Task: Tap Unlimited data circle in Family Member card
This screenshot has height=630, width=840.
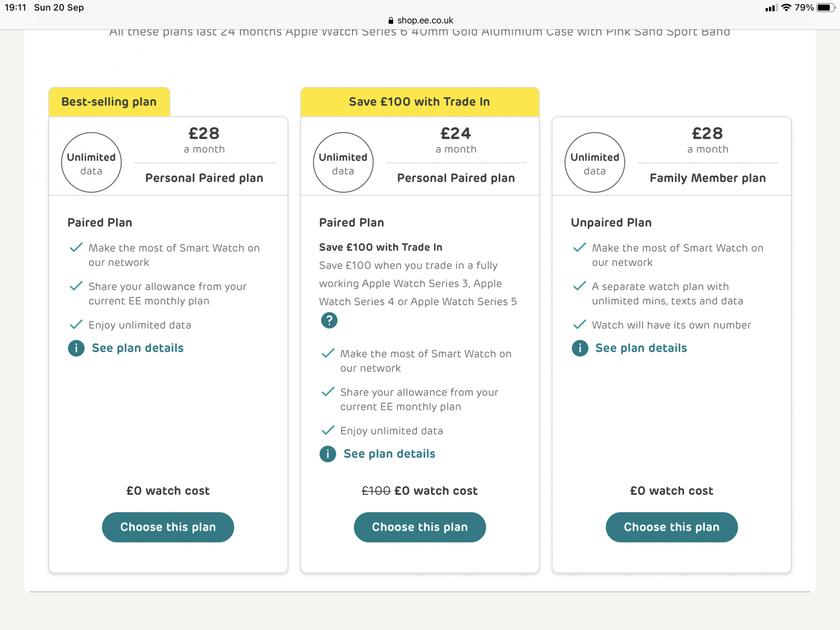Action: [595, 163]
